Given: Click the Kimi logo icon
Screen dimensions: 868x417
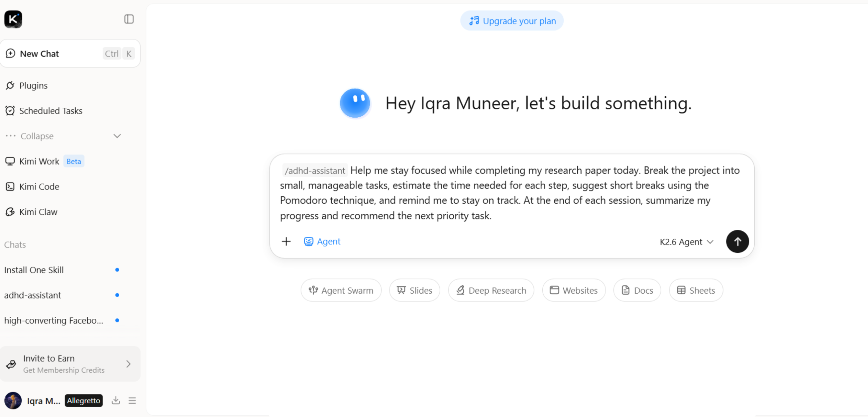Looking at the screenshot, I should click(x=13, y=19).
